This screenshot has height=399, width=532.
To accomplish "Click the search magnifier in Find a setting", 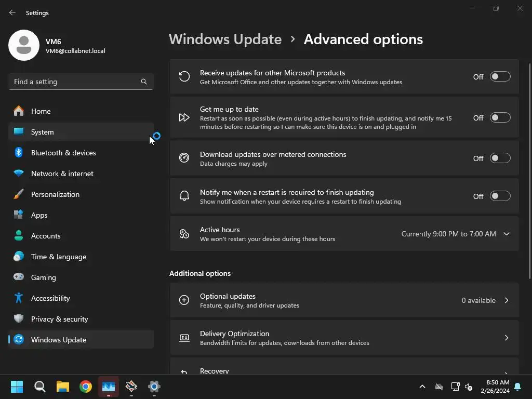I will coord(144,82).
